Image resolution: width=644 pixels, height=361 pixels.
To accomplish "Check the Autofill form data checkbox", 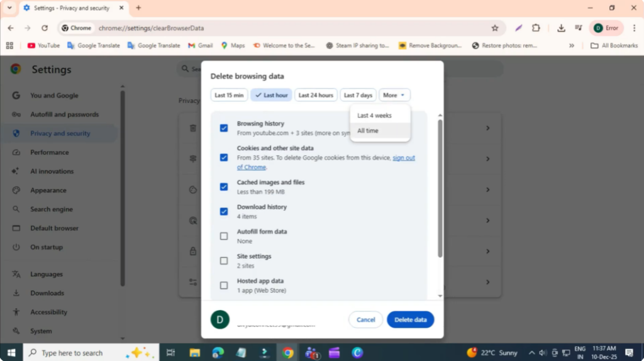I will pos(224,236).
